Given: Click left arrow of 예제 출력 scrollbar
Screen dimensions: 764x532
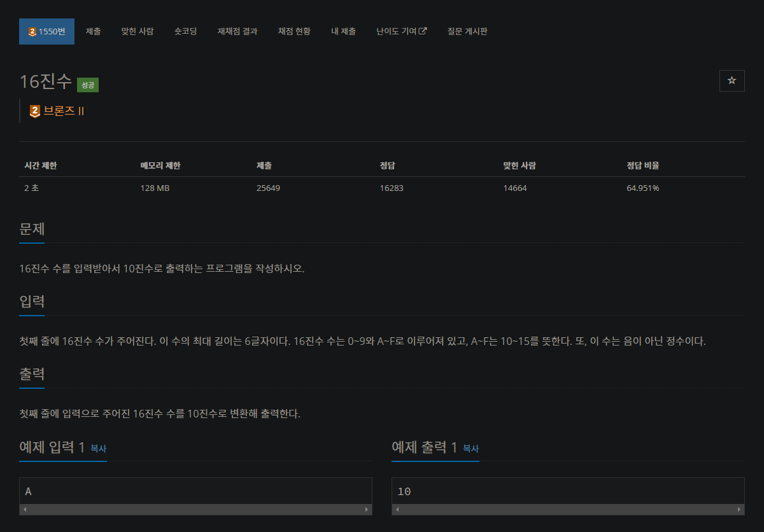Looking at the screenshot, I should tap(397, 510).
